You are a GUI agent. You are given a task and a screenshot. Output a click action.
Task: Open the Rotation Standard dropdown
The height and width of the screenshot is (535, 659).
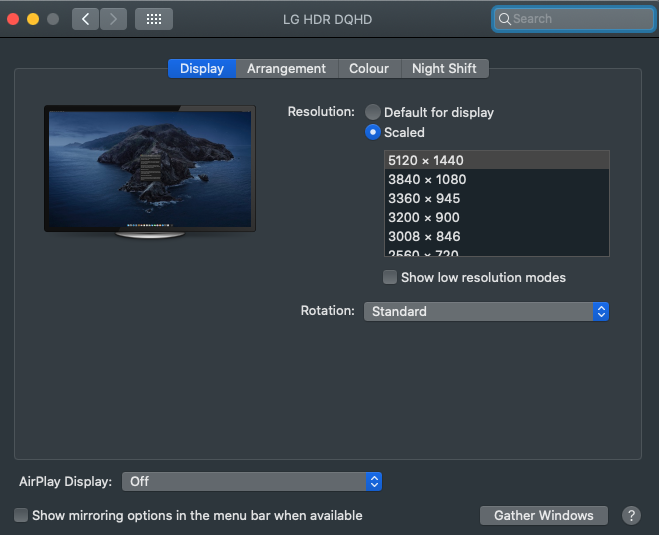tap(486, 311)
